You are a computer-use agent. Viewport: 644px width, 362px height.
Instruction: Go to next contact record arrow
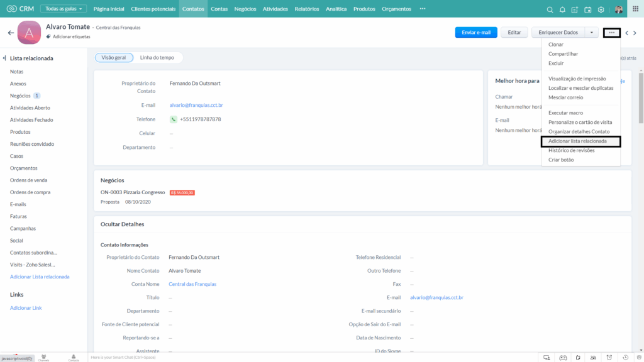coord(635,33)
